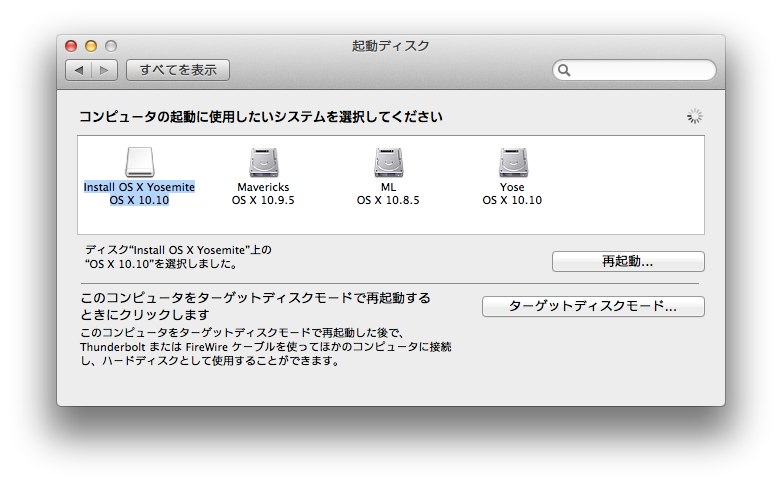Screen dimensions: 782x485
Task: Click the magnifying glass search icon
Action: point(564,70)
